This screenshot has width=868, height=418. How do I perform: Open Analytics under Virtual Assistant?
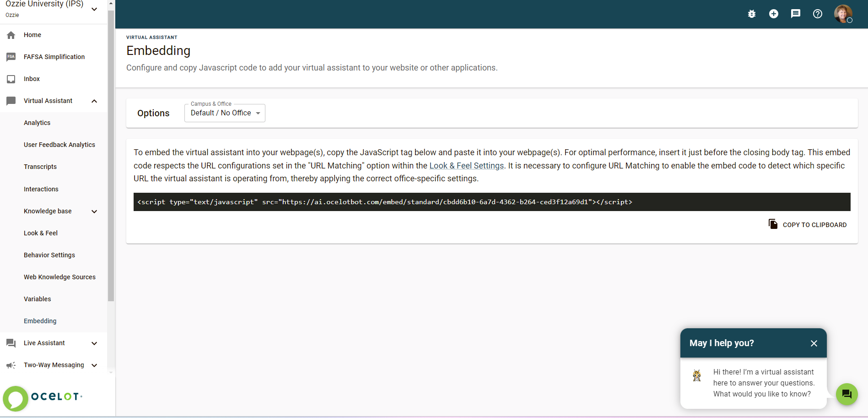pyautogui.click(x=37, y=123)
